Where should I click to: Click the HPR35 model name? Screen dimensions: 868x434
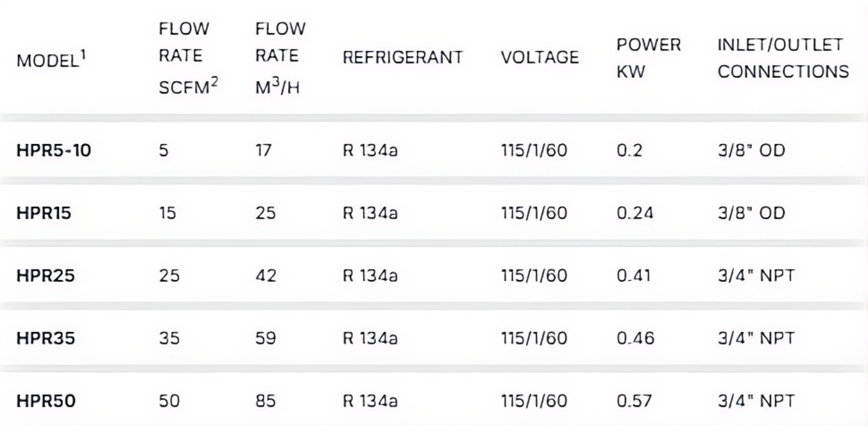46,338
